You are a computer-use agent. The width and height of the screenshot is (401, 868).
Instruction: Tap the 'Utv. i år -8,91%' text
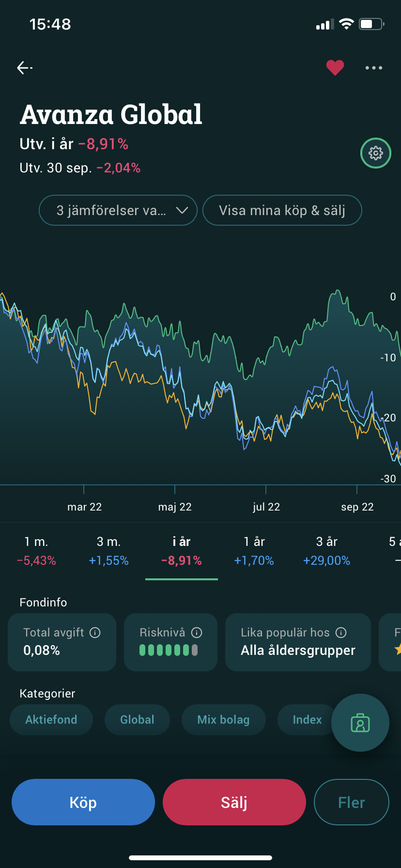(x=74, y=144)
